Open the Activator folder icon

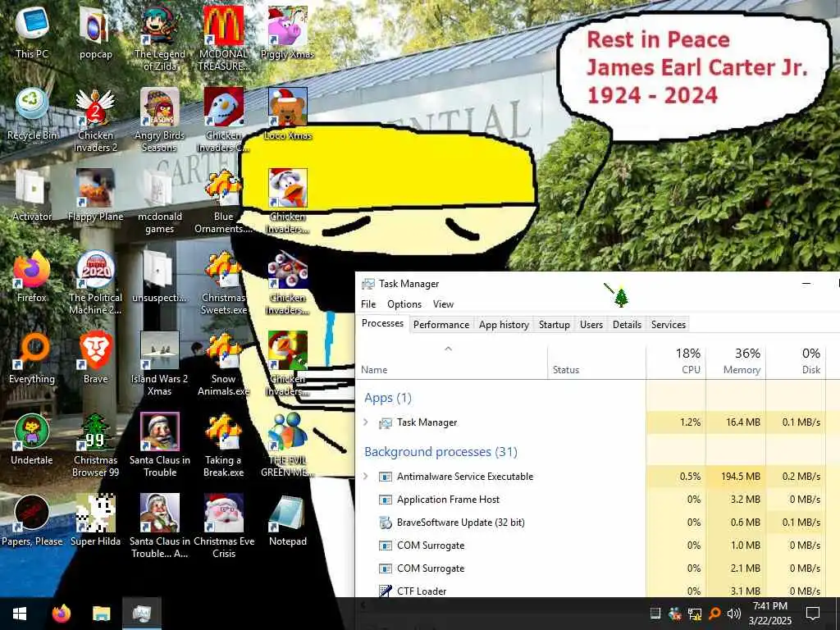(32, 194)
